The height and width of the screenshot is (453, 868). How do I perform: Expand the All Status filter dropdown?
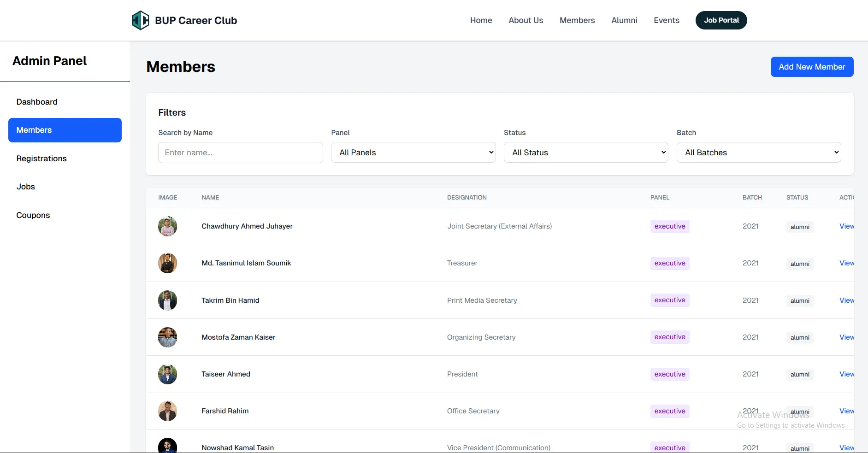[585, 153]
